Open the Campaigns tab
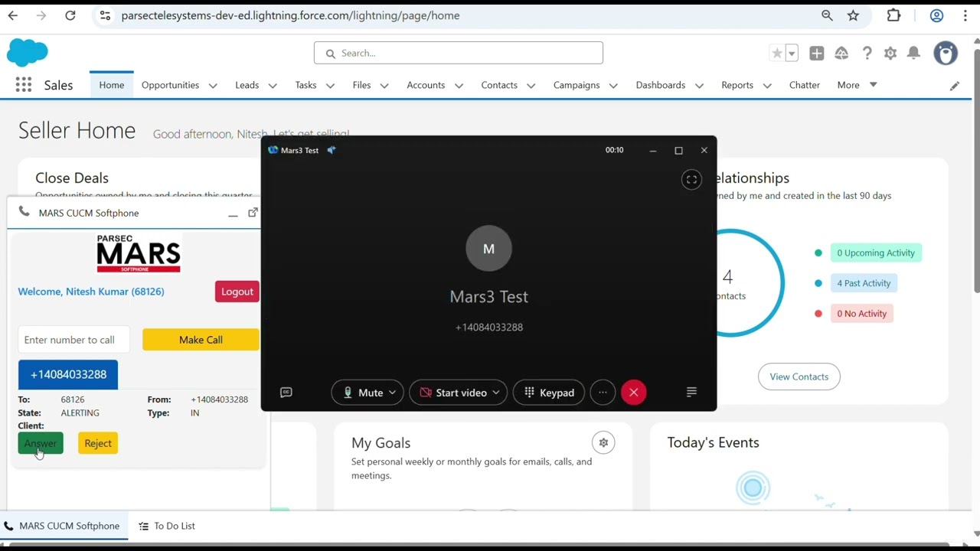980x551 pixels. pyautogui.click(x=577, y=85)
